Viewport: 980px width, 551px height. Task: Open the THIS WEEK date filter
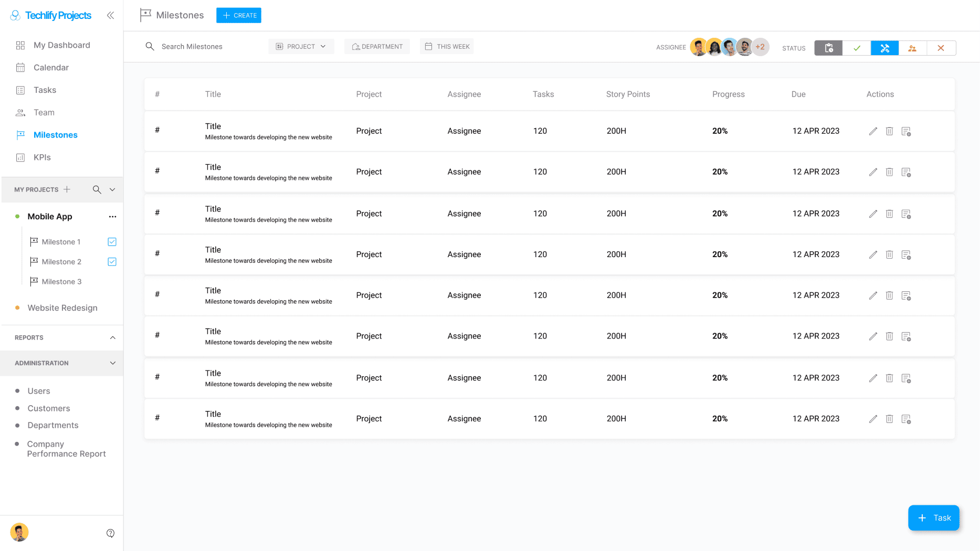tap(447, 46)
